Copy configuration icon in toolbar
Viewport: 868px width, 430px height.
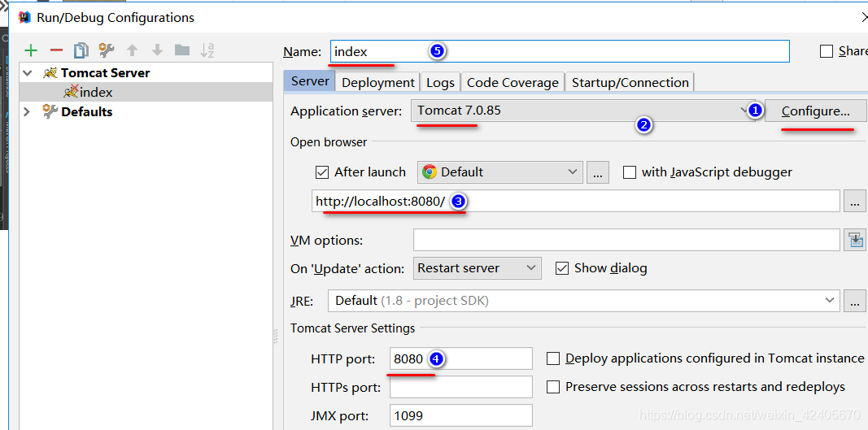point(81,50)
